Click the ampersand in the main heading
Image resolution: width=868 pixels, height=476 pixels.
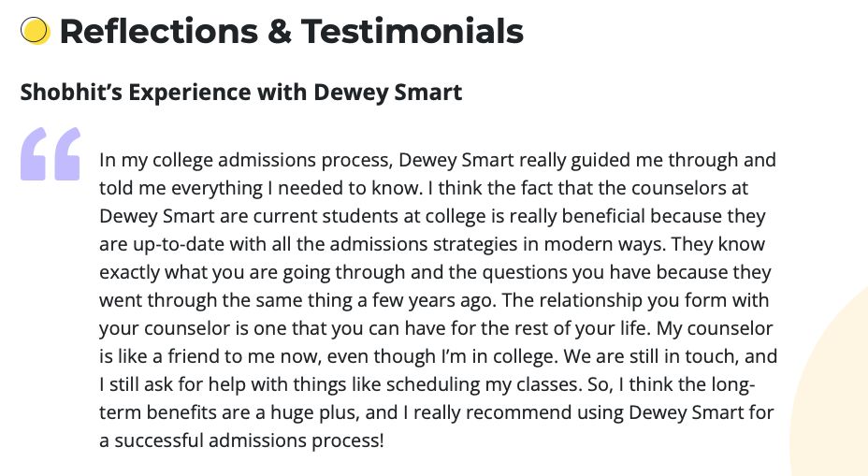(x=279, y=32)
